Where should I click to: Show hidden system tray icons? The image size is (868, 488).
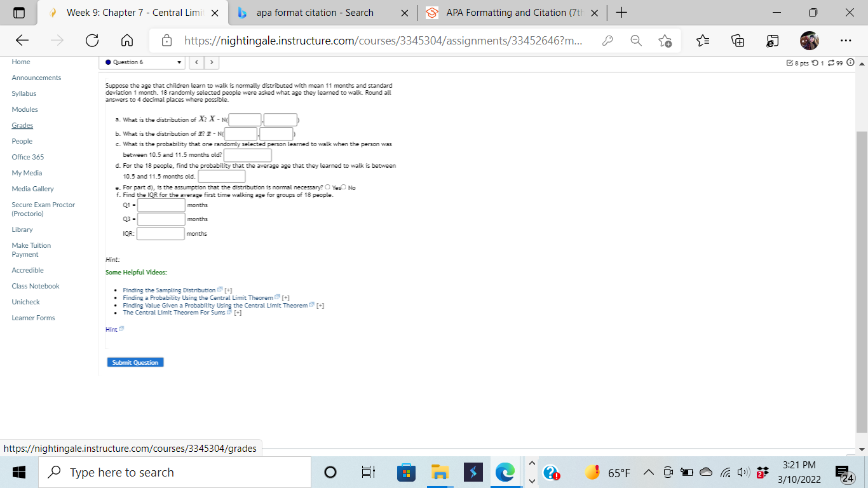click(649, 473)
